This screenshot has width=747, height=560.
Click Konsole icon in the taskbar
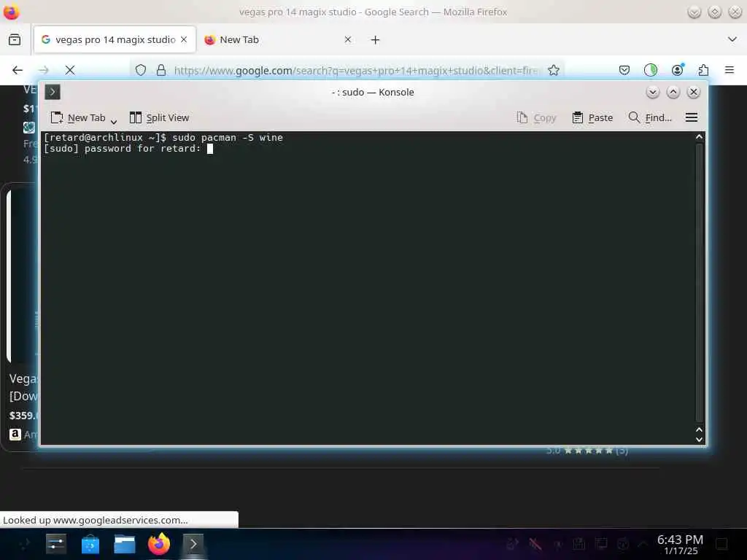pyautogui.click(x=193, y=544)
